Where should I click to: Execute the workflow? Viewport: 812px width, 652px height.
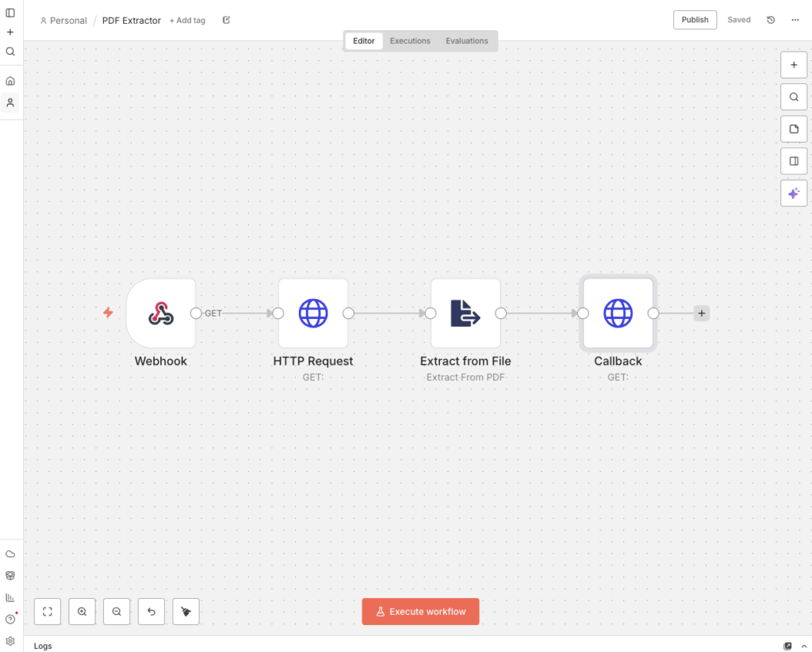[420, 611]
